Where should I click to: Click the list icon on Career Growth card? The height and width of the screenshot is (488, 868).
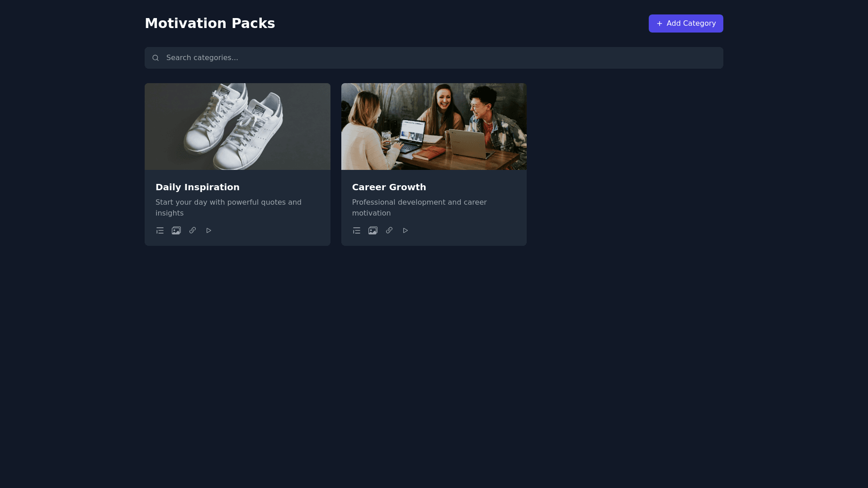point(357,230)
